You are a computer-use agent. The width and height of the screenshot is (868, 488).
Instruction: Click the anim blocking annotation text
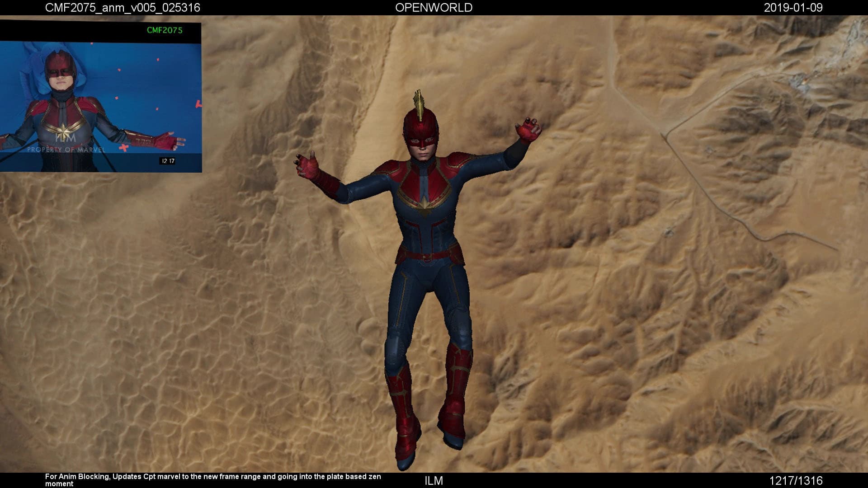[212, 477]
